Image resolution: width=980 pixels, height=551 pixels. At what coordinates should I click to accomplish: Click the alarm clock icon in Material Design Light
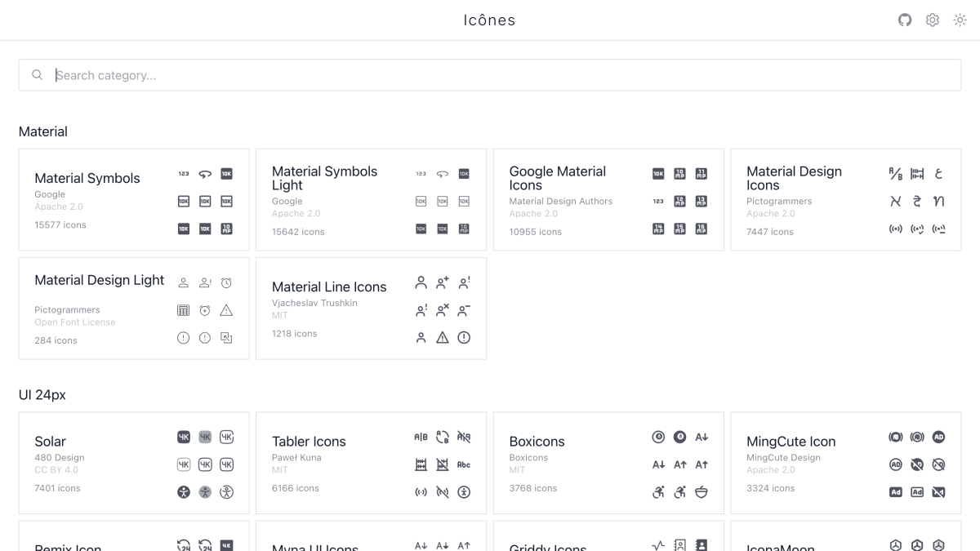tap(226, 282)
